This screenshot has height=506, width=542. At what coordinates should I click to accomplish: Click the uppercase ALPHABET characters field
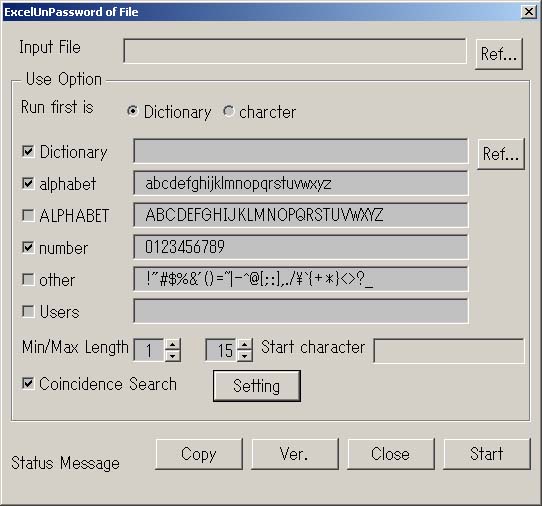tap(301, 215)
